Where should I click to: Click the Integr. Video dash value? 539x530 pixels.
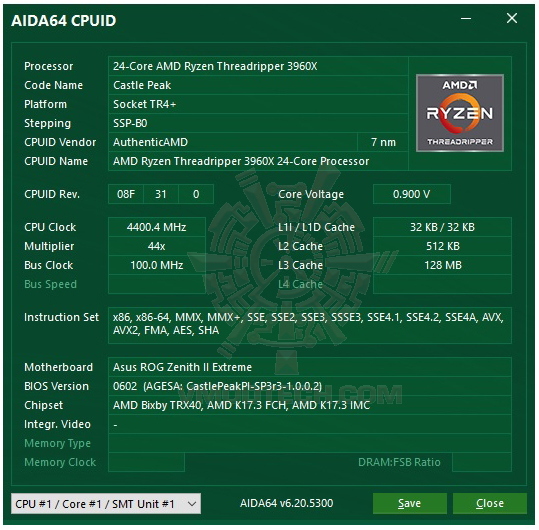tap(116, 426)
